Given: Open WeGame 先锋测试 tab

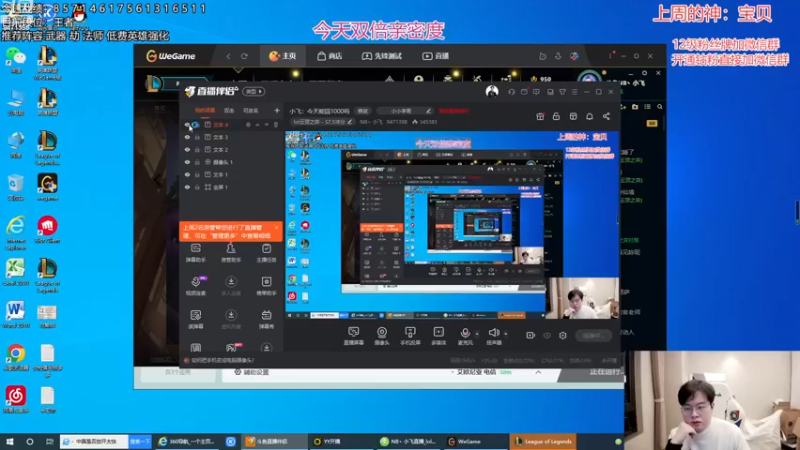Looking at the screenshot, I should coord(382,56).
